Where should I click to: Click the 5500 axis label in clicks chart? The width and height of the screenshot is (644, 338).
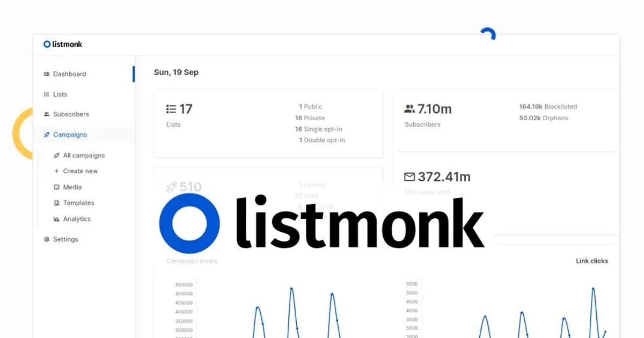412,284
